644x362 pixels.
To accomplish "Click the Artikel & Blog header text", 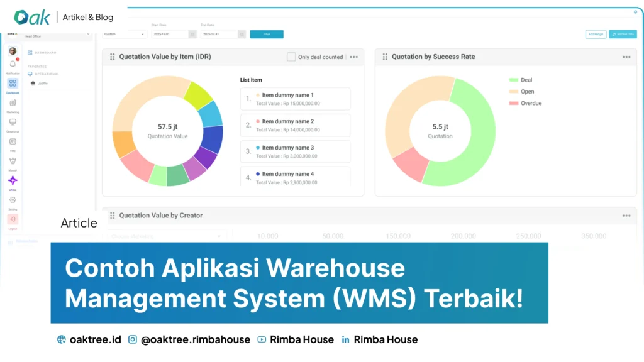I will pyautogui.click(x=88, y=17).
